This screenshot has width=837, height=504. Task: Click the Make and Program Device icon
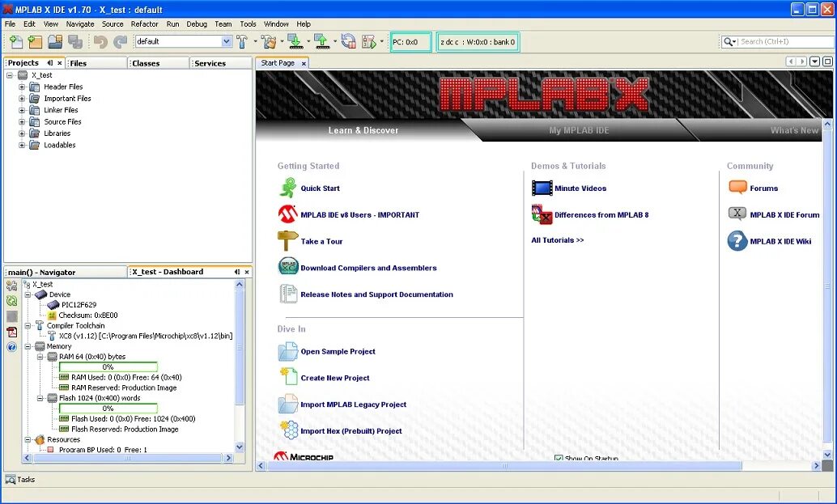pyautogui.click(x=295, y=41)
